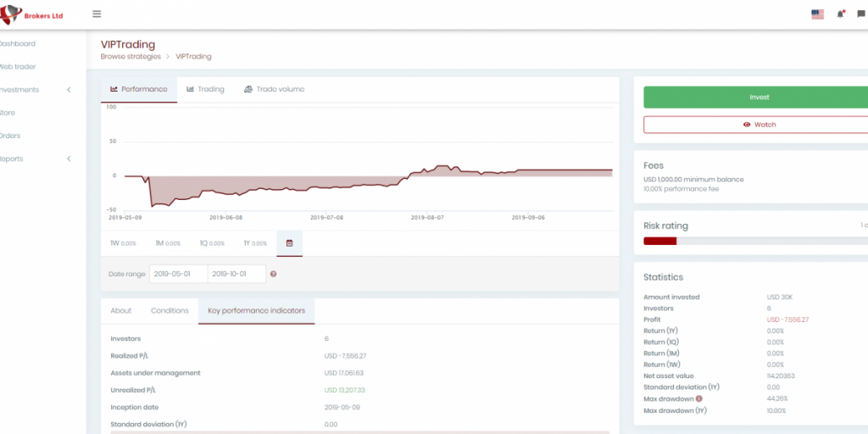Click the date range help icon
This screenshot has width=868, height=434.
(274, 274)
